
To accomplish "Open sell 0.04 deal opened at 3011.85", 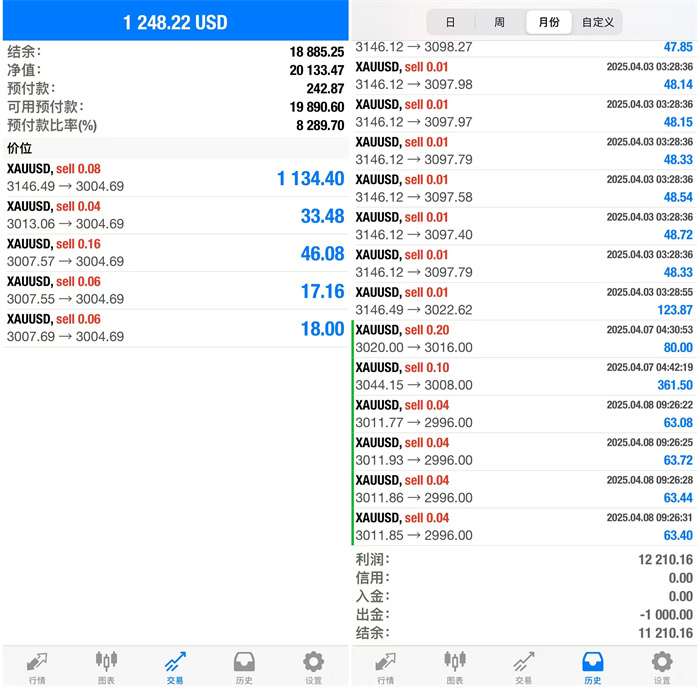I will tap(524, 527).
